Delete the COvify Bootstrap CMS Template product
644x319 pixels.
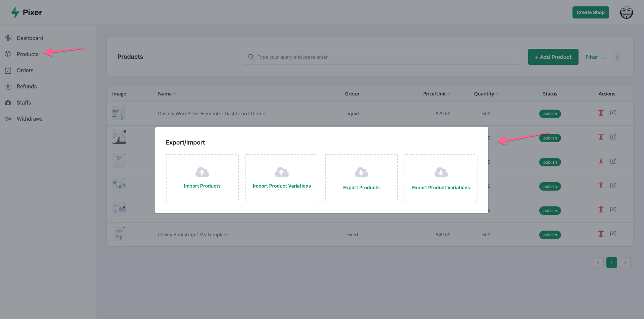[x=601, y=234]
